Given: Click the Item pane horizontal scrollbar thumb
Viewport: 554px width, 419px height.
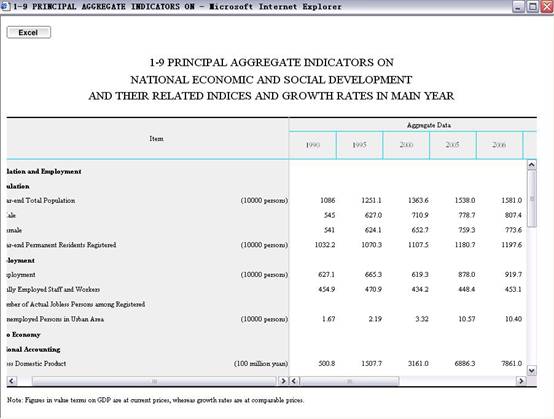Looking at the screenshot, I should [154, 381].
